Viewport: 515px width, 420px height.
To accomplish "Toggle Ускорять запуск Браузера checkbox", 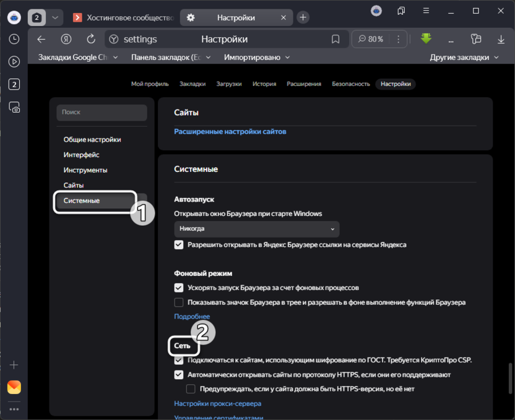I will (x=179, y=288).
